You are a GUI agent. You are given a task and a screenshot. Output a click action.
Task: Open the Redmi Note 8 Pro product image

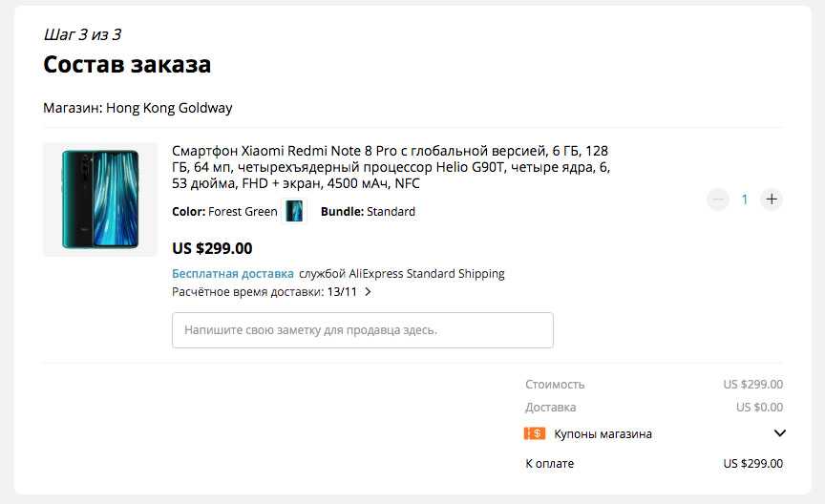(100, 199)
